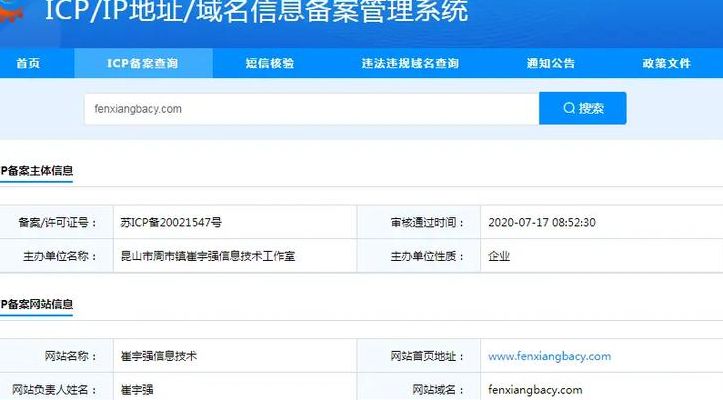
Task: Click the blue 搜索 search button
Action: pos(583,108)
